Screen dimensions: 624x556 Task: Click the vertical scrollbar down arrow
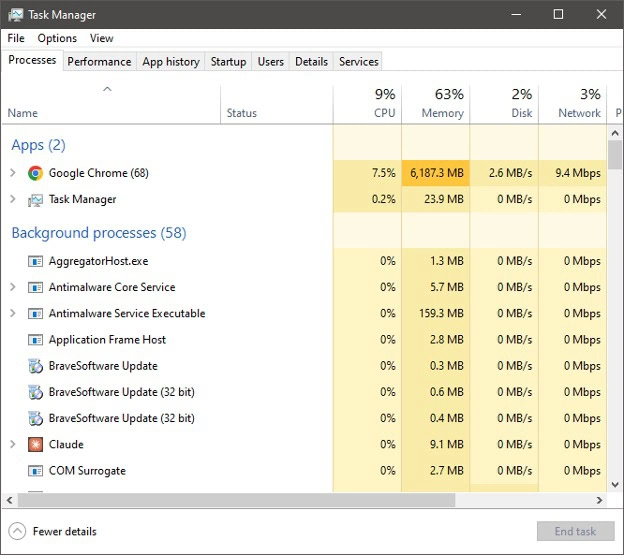615,484
